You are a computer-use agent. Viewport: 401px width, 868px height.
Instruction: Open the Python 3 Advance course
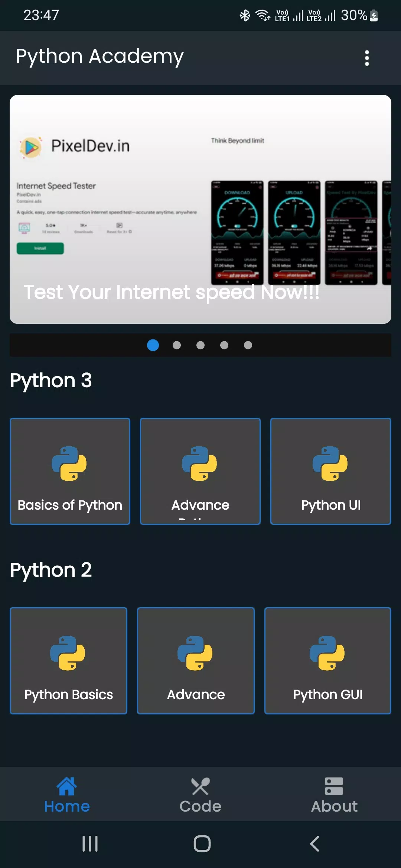coord(200,471)
